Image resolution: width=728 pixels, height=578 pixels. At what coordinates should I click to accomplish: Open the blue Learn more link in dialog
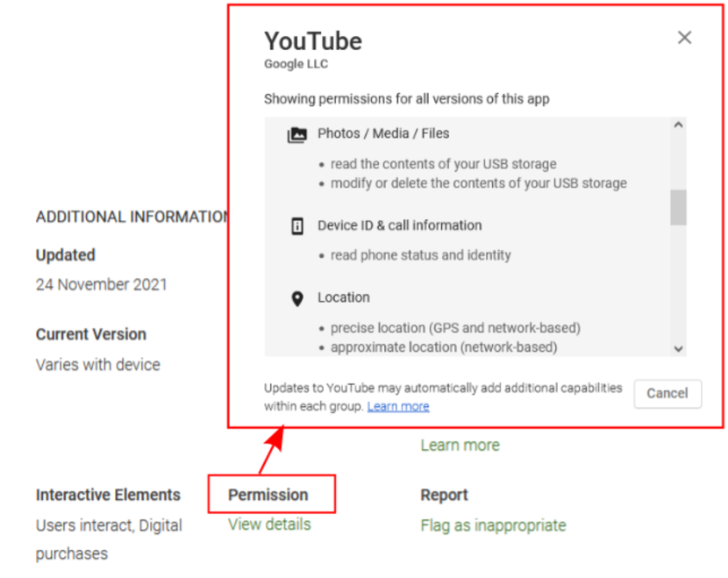[x=398, y=407]
